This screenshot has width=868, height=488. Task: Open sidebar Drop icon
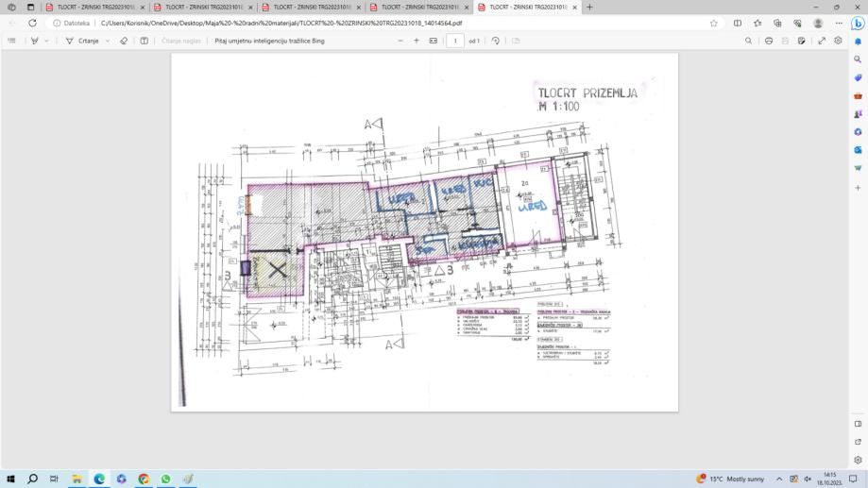pyautogui.click(x=858, y=168)
